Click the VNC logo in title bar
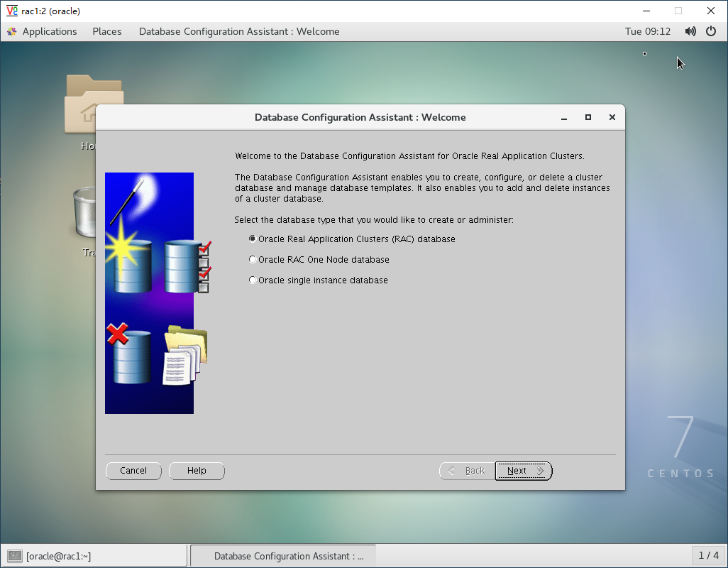This screenshot has height=568, width=728. coord(11,11)
